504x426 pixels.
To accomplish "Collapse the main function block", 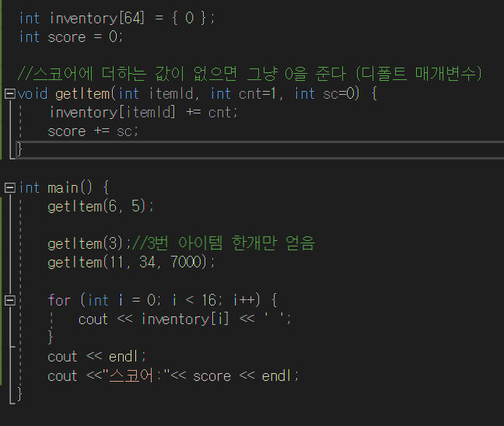I will tap(10, 187).
